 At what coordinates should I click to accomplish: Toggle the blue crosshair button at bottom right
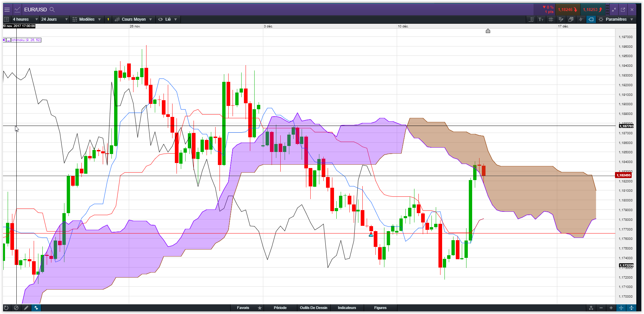[621, 308]
